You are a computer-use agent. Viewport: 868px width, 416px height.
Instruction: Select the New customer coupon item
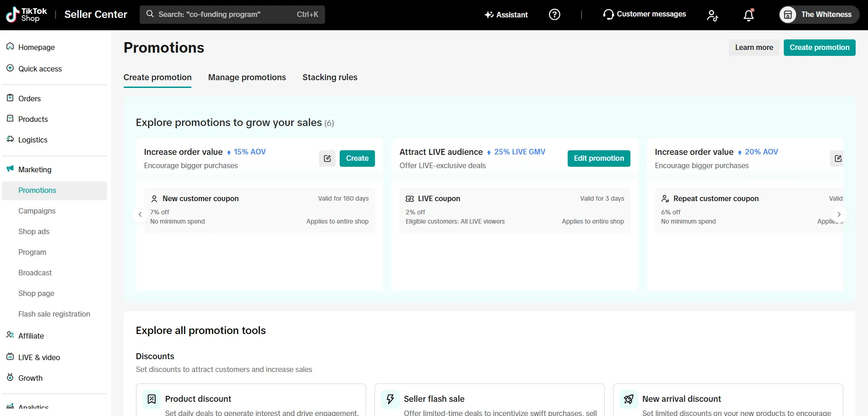(x=260, y=210)
